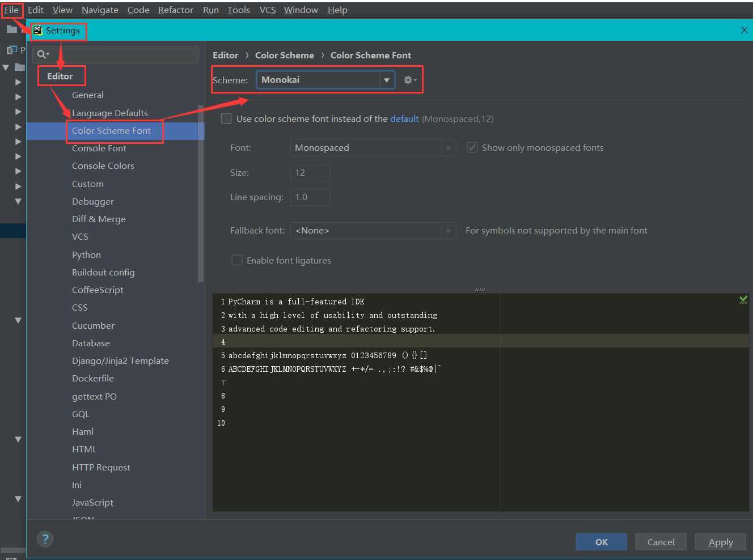The image size is (753, 560).
Task: Enable 'Use color scheme font' checkbox
Action: point(226,118)
